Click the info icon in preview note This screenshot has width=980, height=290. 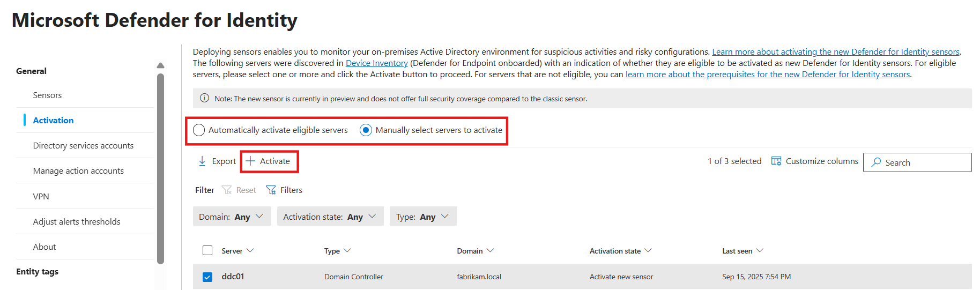point(204,99)
